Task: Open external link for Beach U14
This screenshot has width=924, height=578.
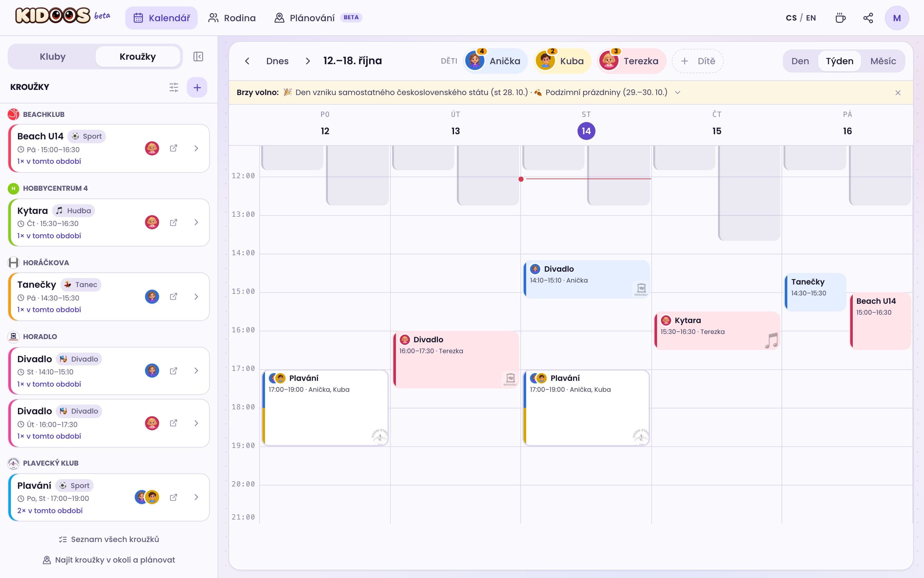Action: pyautogui.click(x=173, y=148)
